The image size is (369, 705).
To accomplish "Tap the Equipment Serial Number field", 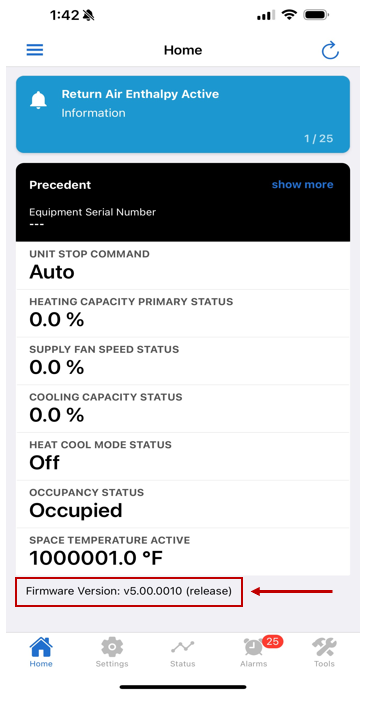I will tap(93, 218).
